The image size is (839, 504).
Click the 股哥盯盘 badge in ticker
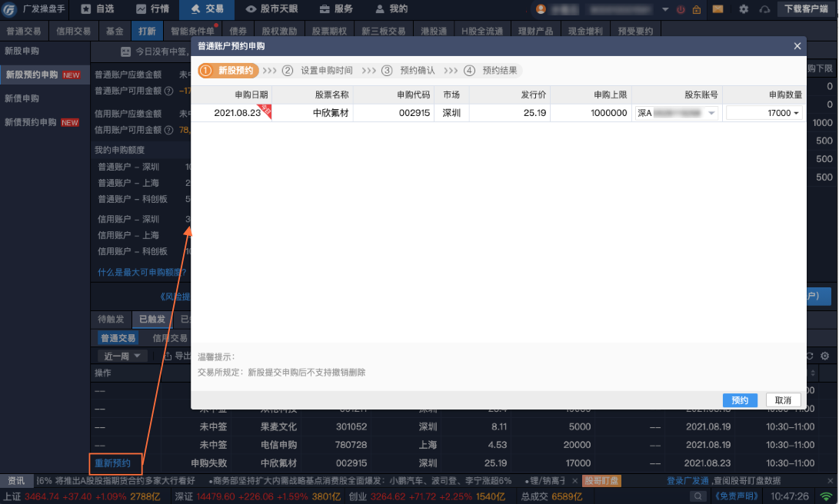click(x=601, y=480)
